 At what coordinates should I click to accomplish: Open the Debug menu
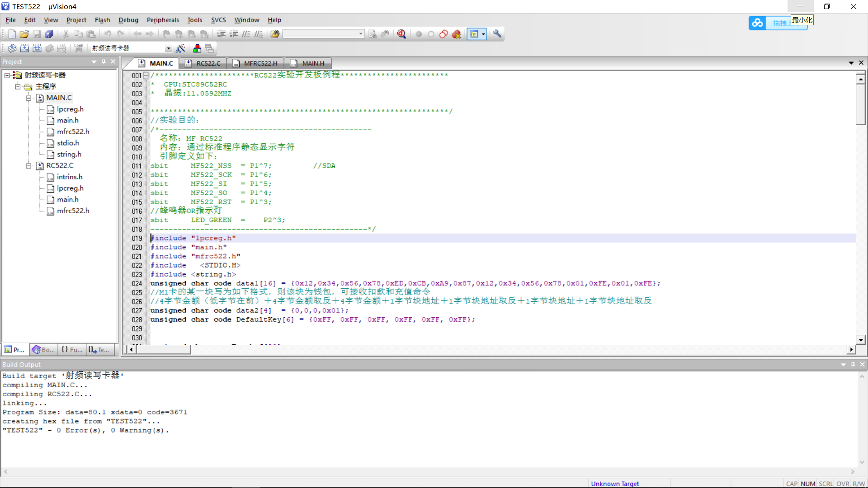pos(128,20)
